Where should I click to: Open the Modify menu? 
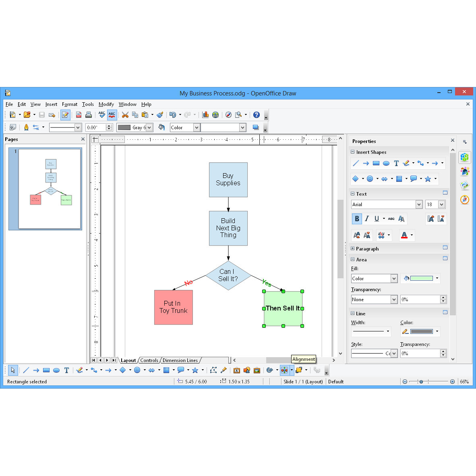(106, 104)
